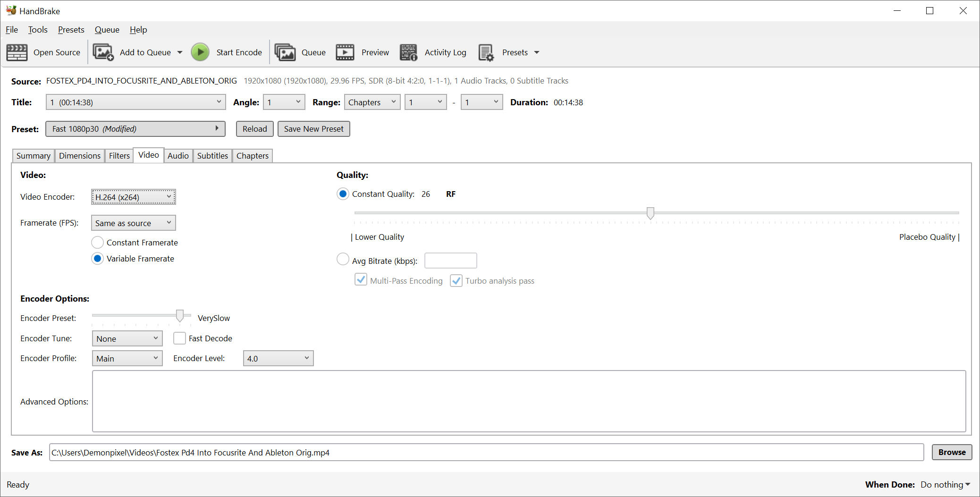Click the Presets document gear icon
Screen dimensions: 980x497
tap(486, 52)
